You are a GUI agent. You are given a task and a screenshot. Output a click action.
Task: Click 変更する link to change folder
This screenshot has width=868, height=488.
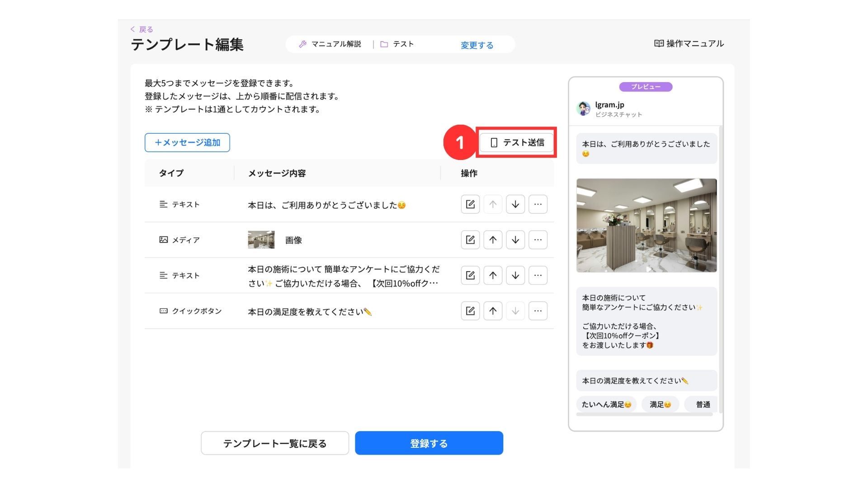click(x=476, y=45)
